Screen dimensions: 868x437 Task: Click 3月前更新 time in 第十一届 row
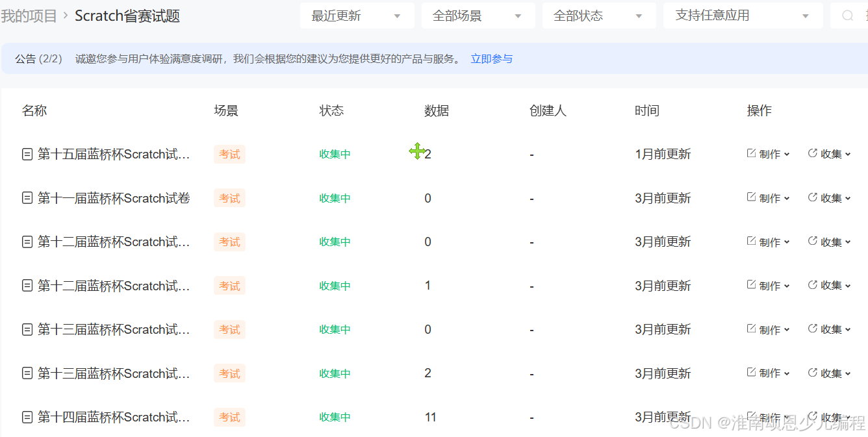(663, 198)
